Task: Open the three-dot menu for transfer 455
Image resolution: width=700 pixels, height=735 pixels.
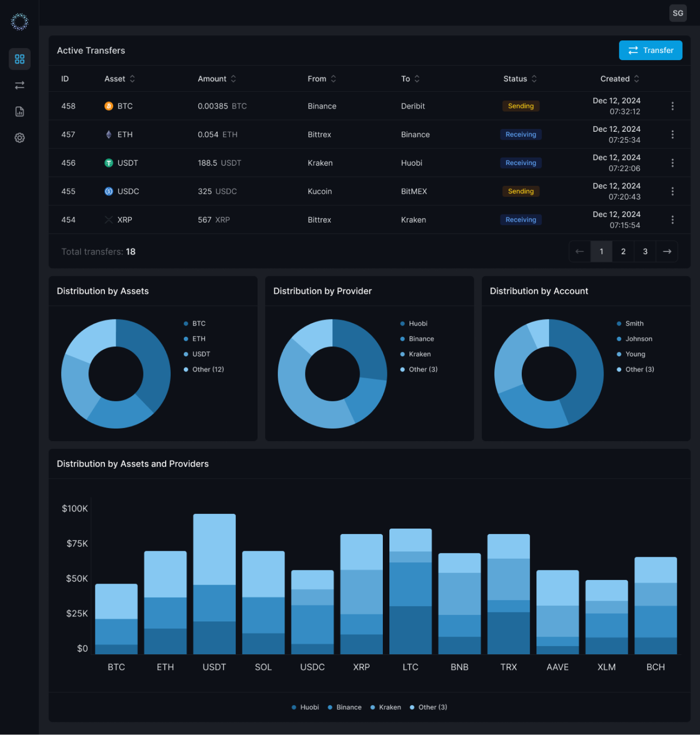Action: click(x=672, y=191)
